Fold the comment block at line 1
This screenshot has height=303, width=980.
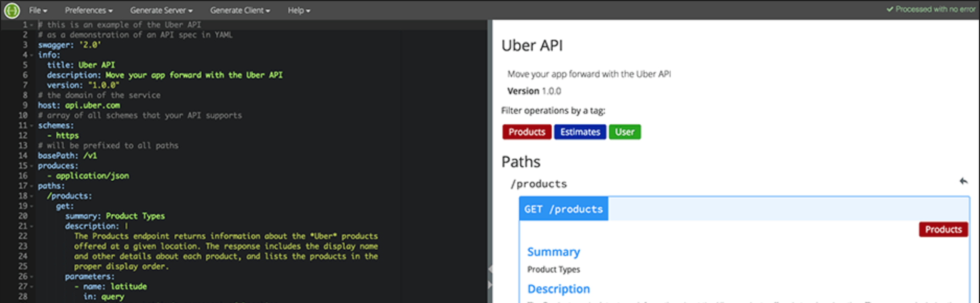pos(32,25)
